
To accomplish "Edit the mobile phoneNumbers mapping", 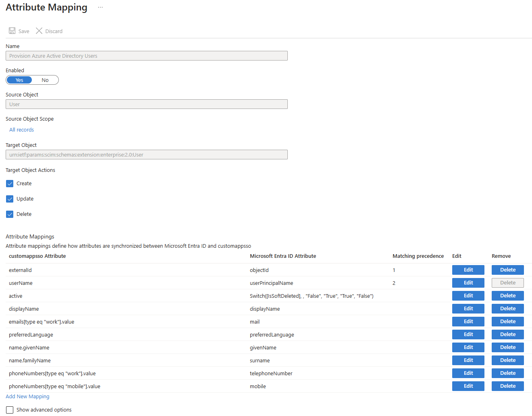I will click(468, 386).
